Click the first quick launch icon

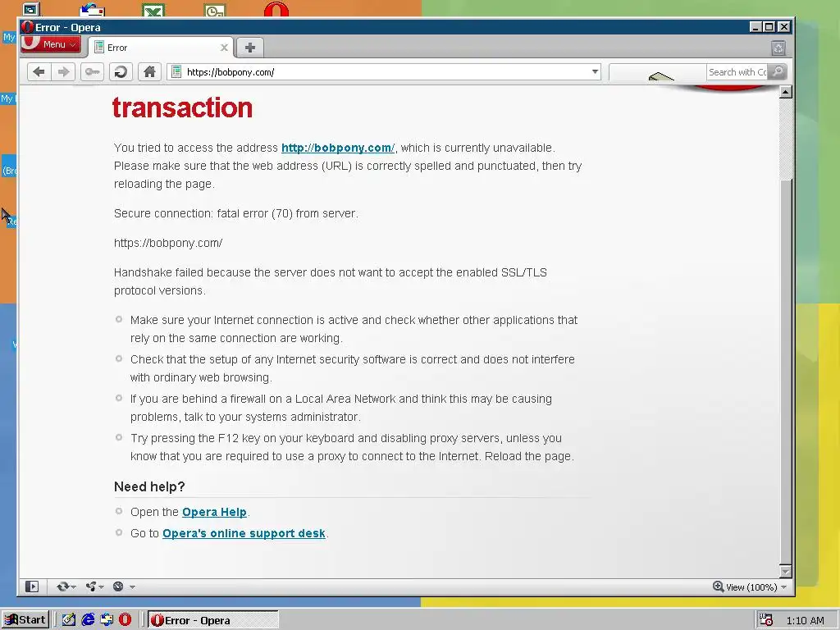click(69, 620)
